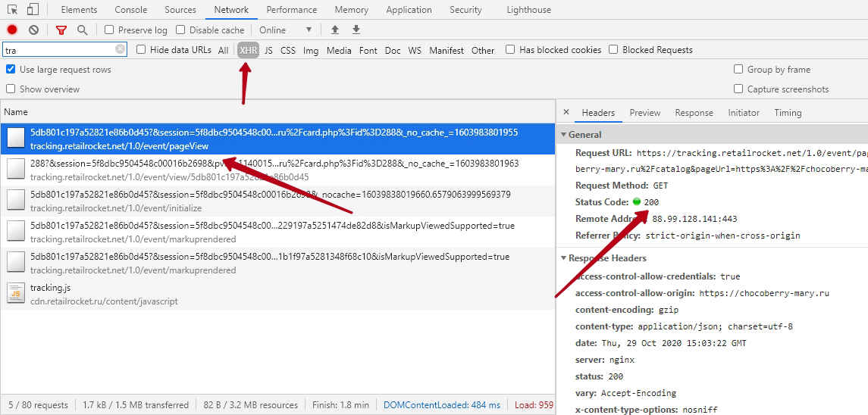This screenshot has width=868, height=415.
Task: Enable the Preserve log checkbox
Action: click(109, 30)
